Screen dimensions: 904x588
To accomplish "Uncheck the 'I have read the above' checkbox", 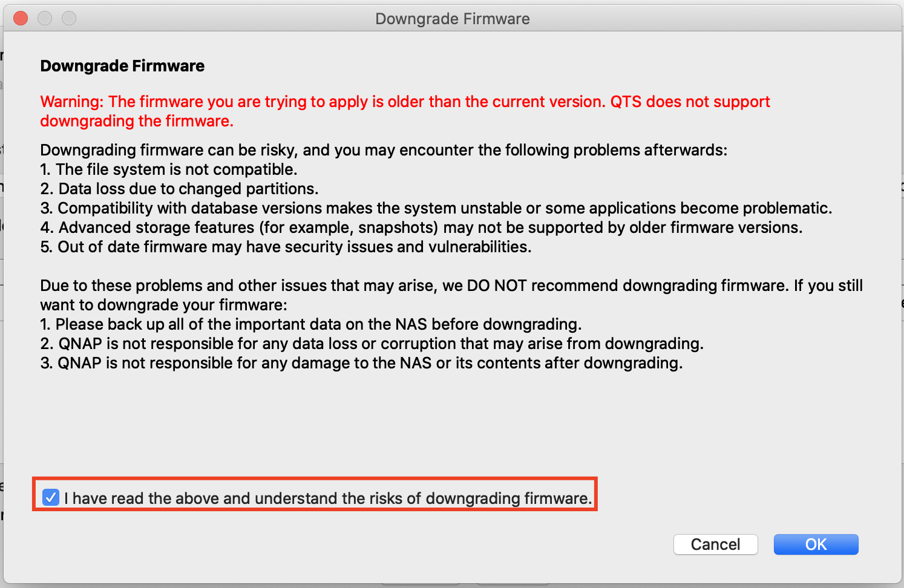I will point(51,498).
